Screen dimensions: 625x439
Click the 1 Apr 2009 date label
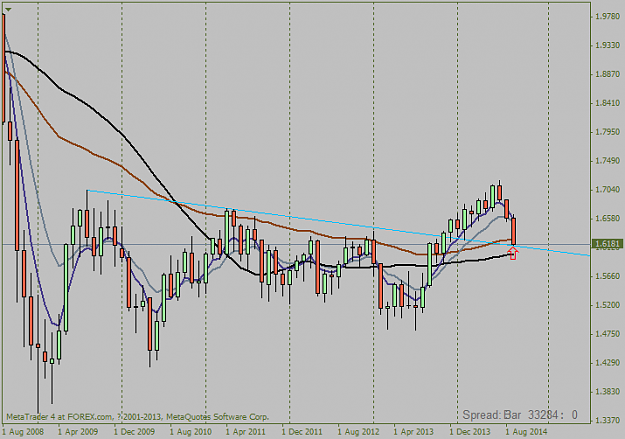(78, 432)
